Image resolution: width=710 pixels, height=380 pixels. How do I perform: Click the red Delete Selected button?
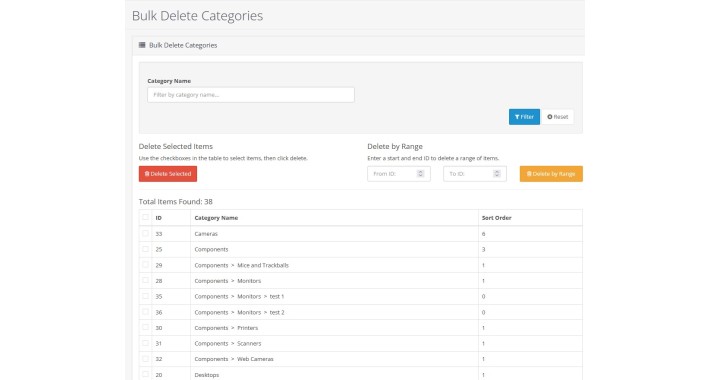pyautogui.click(x=168, y=174)
